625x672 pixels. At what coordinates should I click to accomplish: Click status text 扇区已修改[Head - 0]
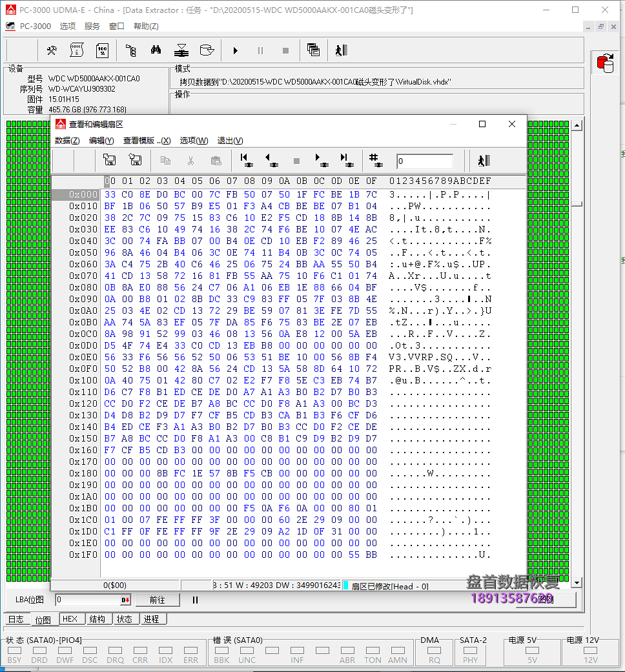(390, 586)
